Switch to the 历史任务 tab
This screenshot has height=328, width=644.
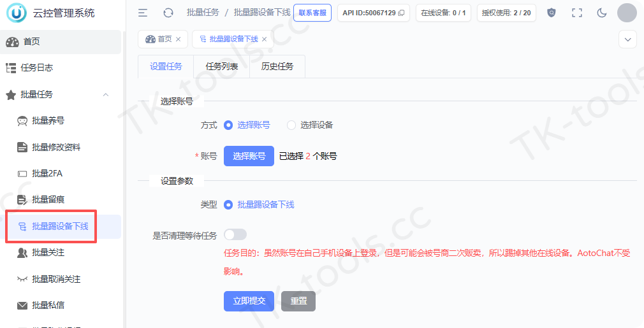[x=277, y=66]
